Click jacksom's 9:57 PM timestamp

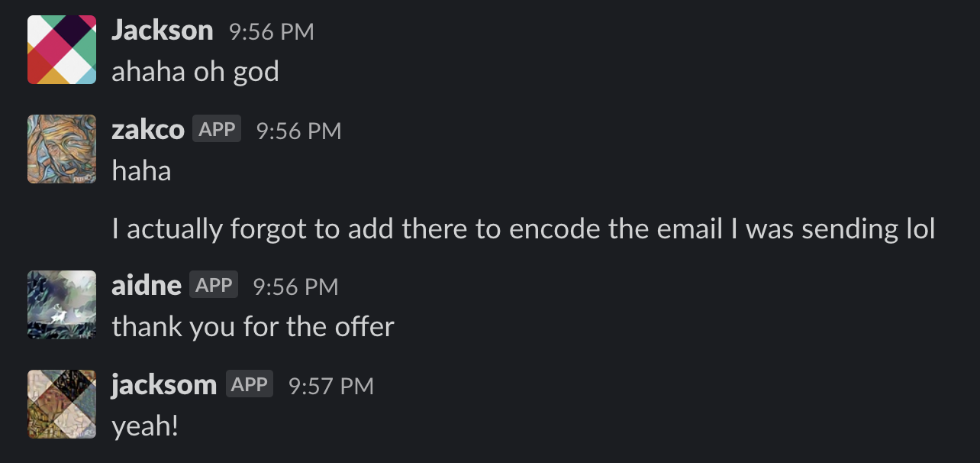coord(331,387)
